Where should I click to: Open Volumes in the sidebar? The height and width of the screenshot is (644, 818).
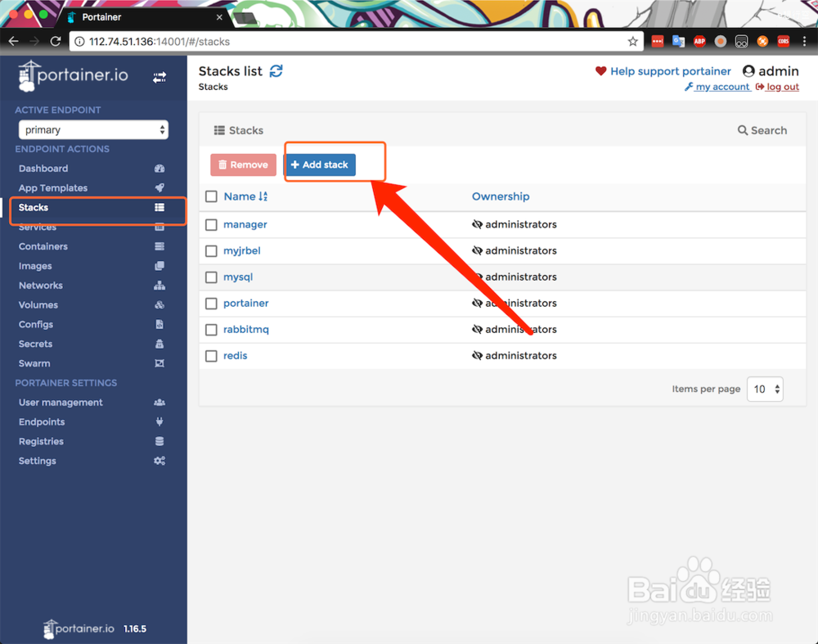click(38, 304)
